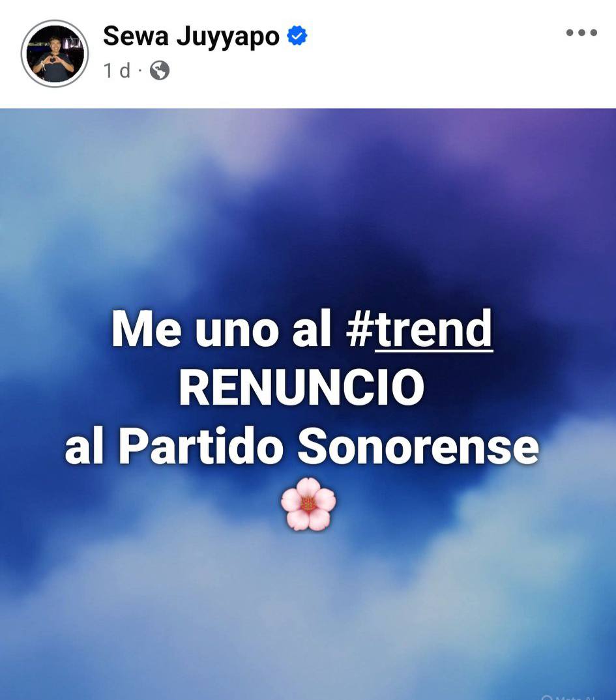Open the Sewa Juyyapo profile name

tap(191, 36)
